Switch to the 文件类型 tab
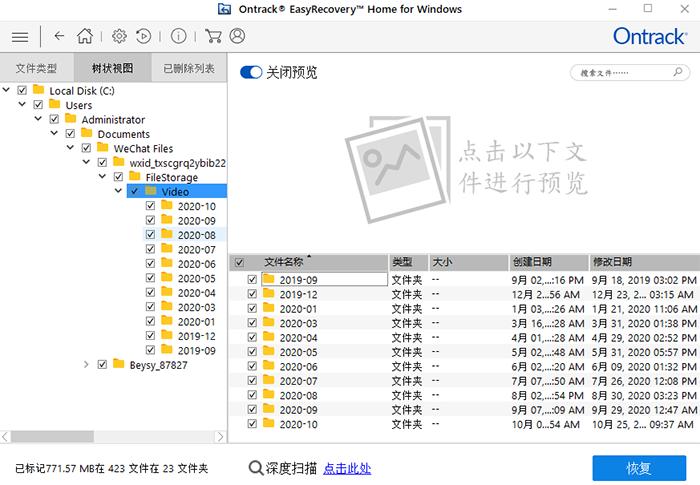Image resolution: width=700 pixels, height=485 pixels. (37, 69)
